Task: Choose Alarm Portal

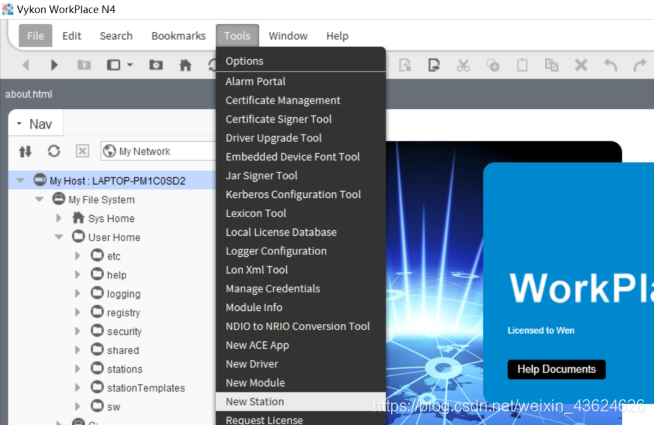Action: (x=301, y=81)
